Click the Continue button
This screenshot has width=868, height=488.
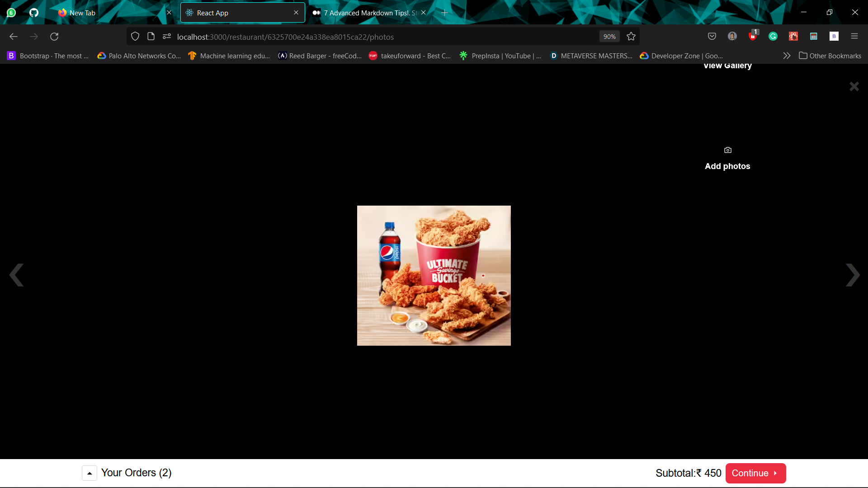coord(755,473)
